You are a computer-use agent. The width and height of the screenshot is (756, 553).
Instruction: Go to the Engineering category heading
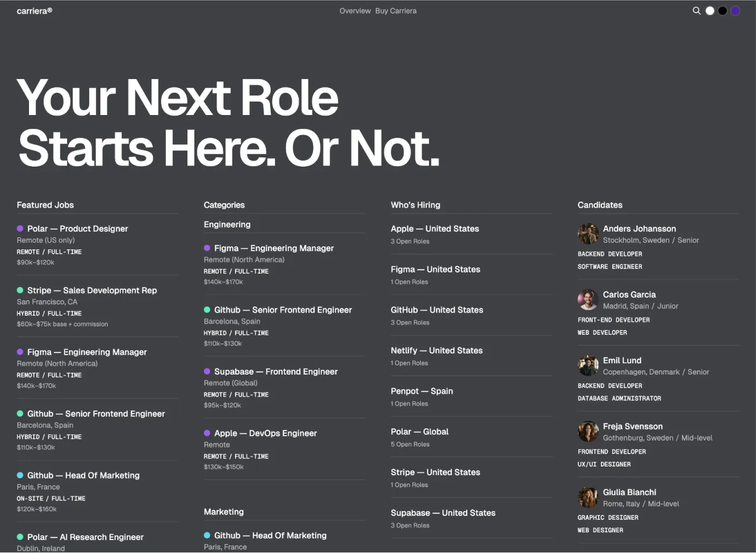pyautogui.click(x=227, y=225)
